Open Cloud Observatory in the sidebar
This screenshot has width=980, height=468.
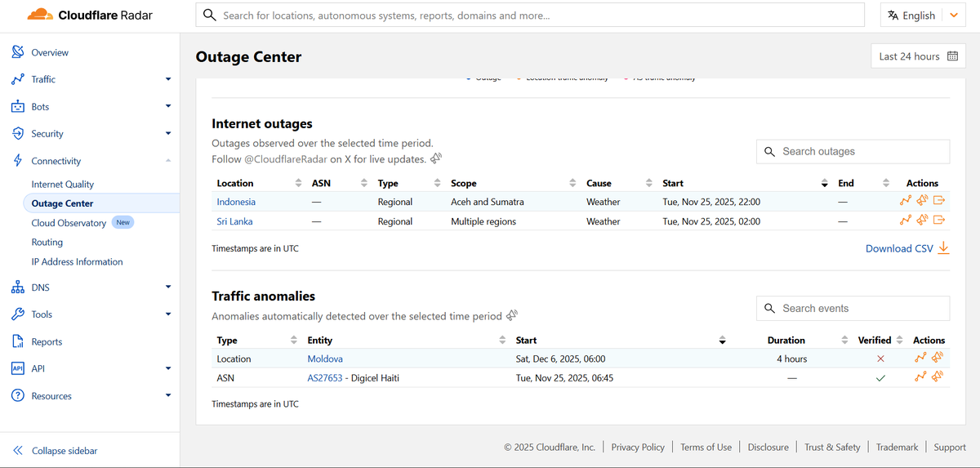tap(69, 223)
